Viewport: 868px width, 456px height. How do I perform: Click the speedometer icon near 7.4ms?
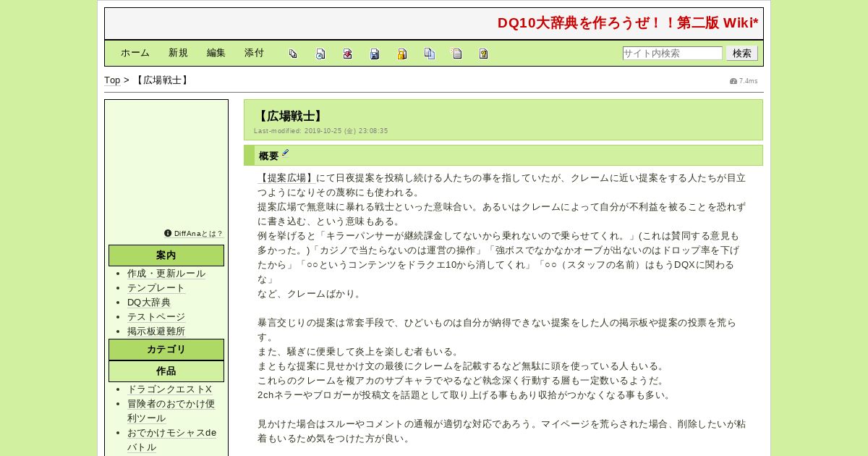point(733,81)
